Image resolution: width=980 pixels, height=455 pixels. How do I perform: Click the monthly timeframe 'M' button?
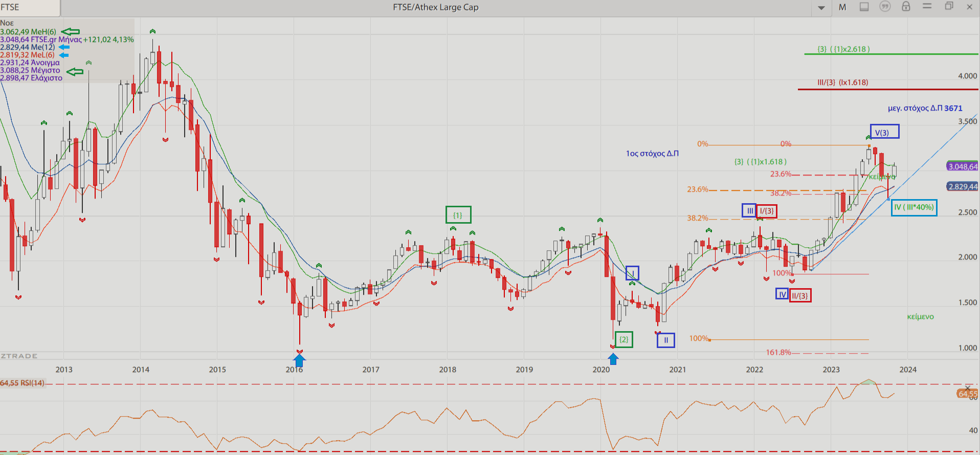coord(842,7)
